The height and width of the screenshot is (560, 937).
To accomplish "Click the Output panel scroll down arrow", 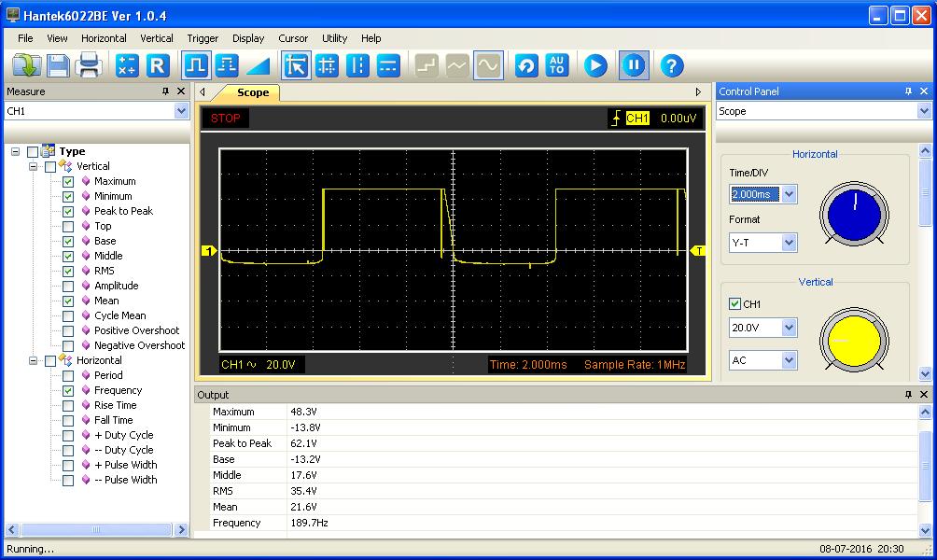I will [925, 529].
